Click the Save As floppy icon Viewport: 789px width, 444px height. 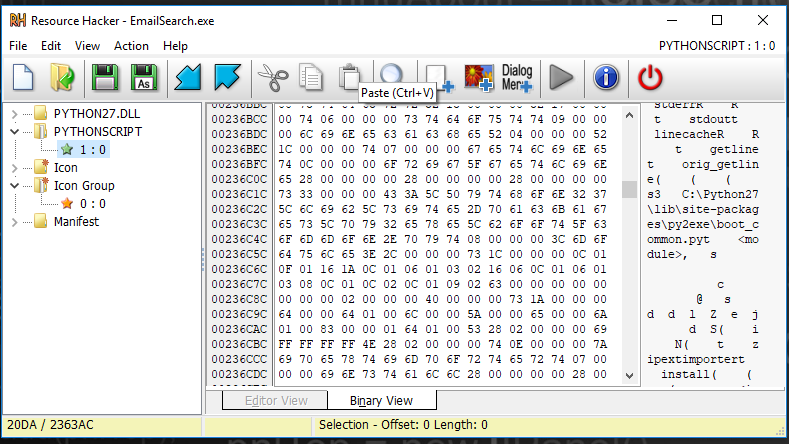click(144, 78)
